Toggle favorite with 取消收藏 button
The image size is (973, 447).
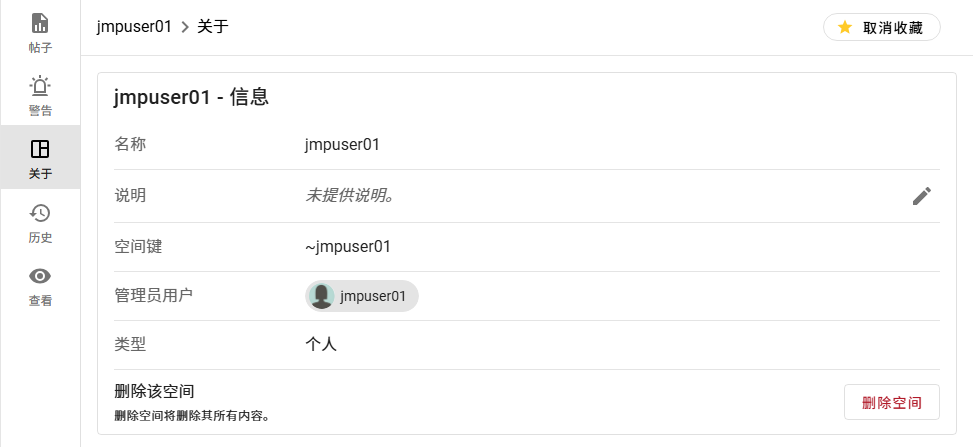[x=881, y=27]
